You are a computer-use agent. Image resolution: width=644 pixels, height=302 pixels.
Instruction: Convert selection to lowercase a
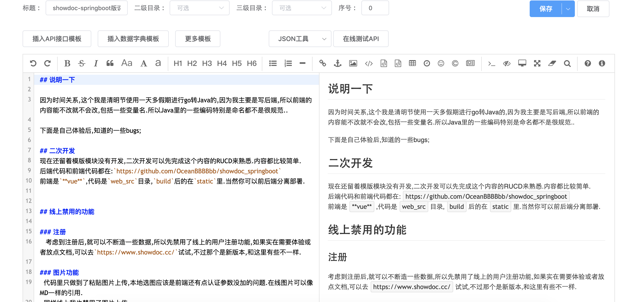pyautogui.click(x=158, y=63)
